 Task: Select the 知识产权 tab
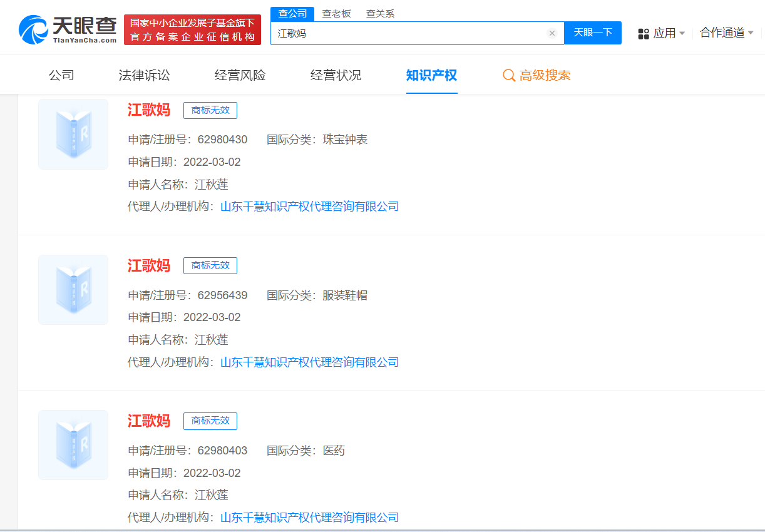click(432, 76)
